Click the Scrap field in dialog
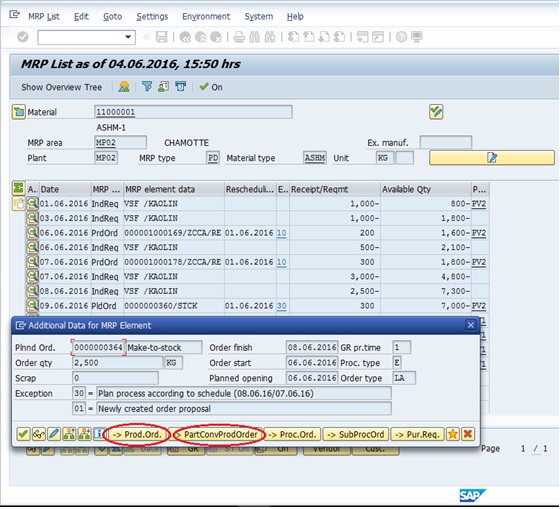 point(115,378)
